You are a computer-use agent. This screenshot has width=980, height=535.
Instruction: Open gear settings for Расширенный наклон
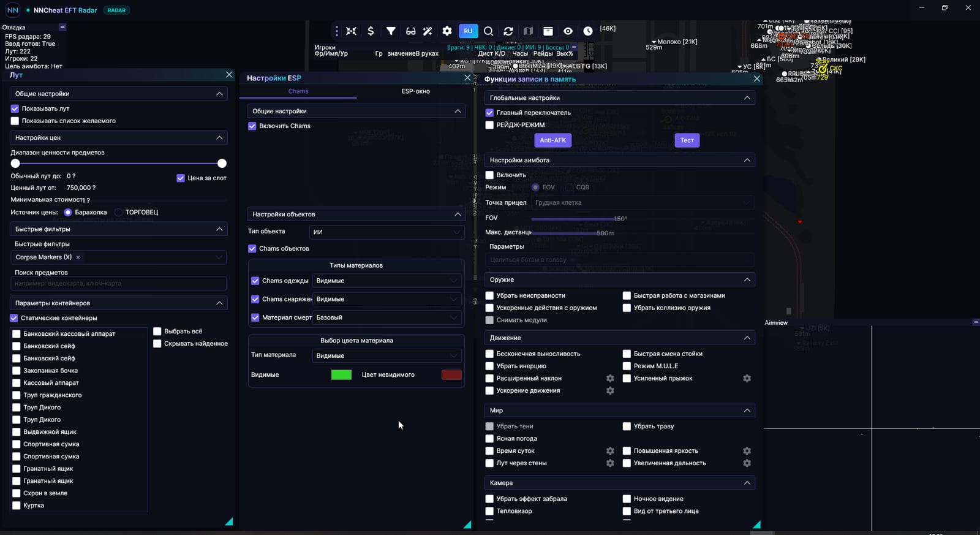pyautogui.click(x=610, y=379)
